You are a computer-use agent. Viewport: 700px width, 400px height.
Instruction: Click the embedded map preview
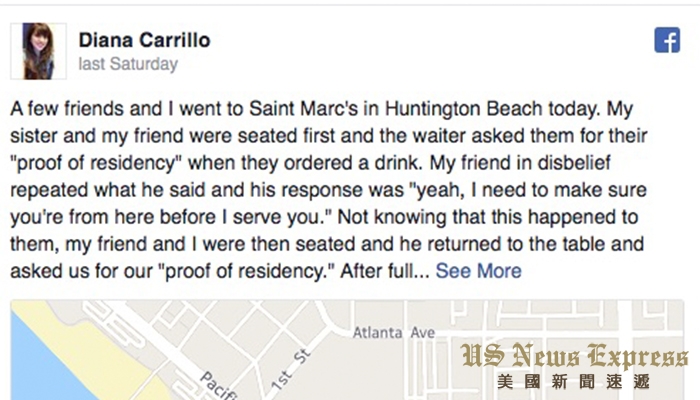(x=347, y=350)
